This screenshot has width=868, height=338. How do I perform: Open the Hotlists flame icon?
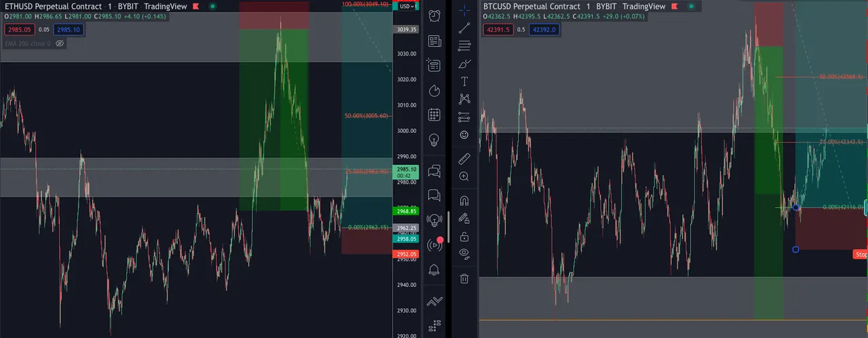tap(435, 91)
